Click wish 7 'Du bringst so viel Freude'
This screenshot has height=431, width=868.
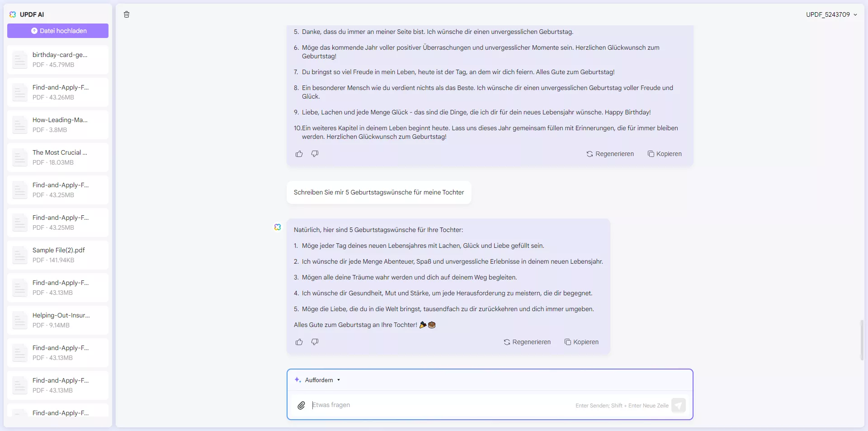tap(458, 72)
